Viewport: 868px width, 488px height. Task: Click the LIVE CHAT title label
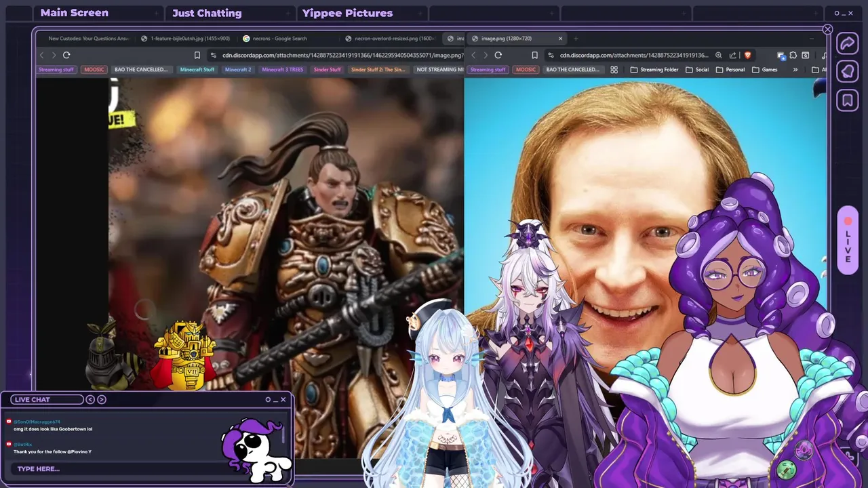pyautogui.click(x=32, y=399)
